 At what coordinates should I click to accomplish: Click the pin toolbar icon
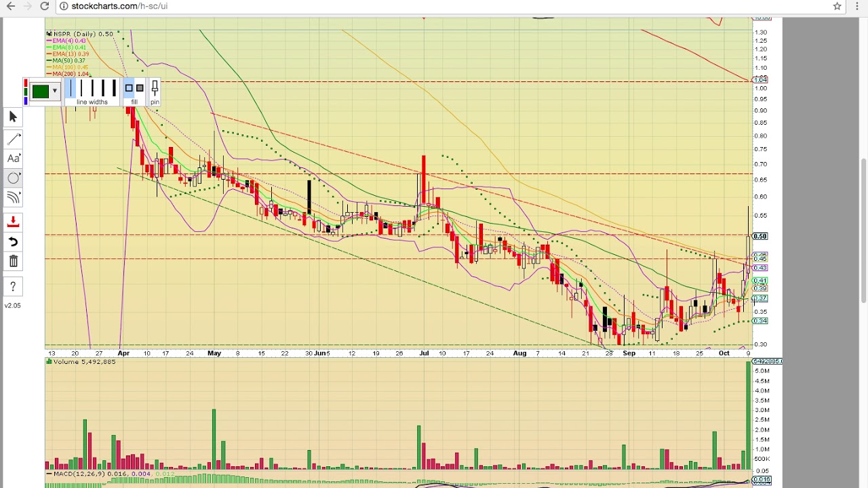(x=155, y=89)
